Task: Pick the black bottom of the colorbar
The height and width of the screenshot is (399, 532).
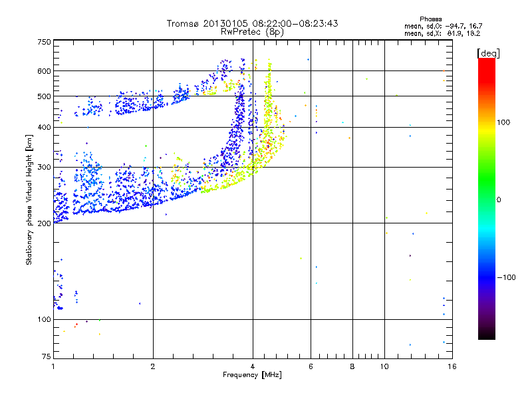Action: [x=487, y=335]
